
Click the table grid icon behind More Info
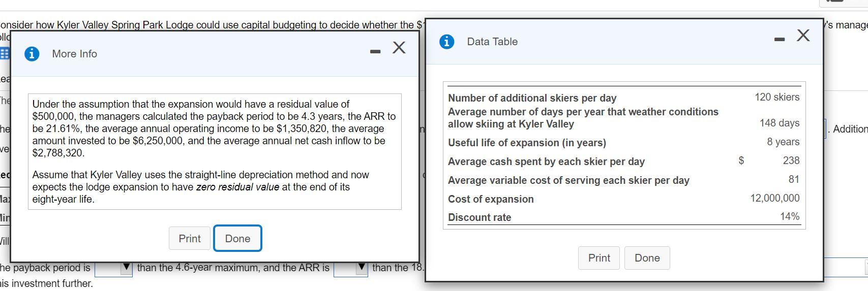[x=4, y=54]
